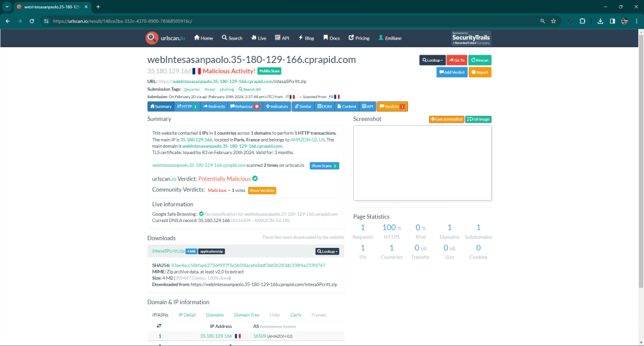Switch to the Certs tab
Viewport: 644px width, 346px height.
(x=295, y=315)
